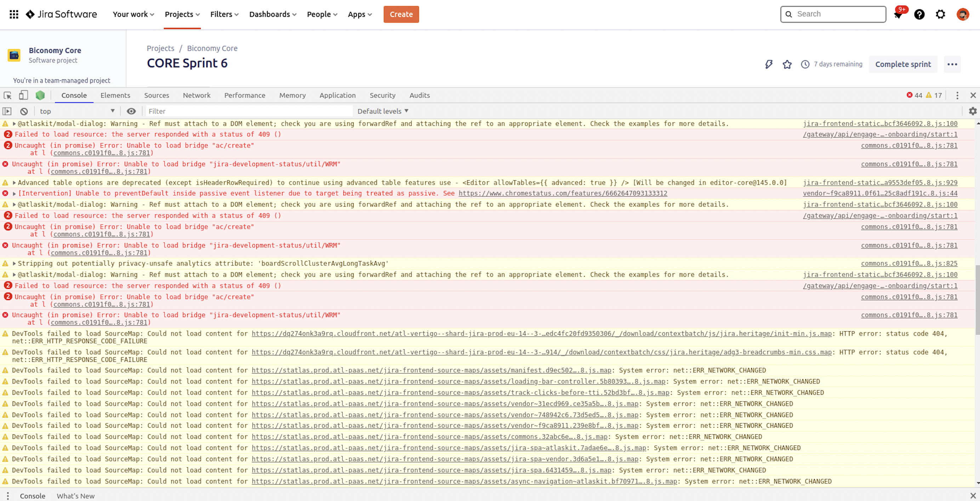This screenshot has height=501, width=980.
Task: Open the top JavaScript context selector
Action: [x=77, y=111]
